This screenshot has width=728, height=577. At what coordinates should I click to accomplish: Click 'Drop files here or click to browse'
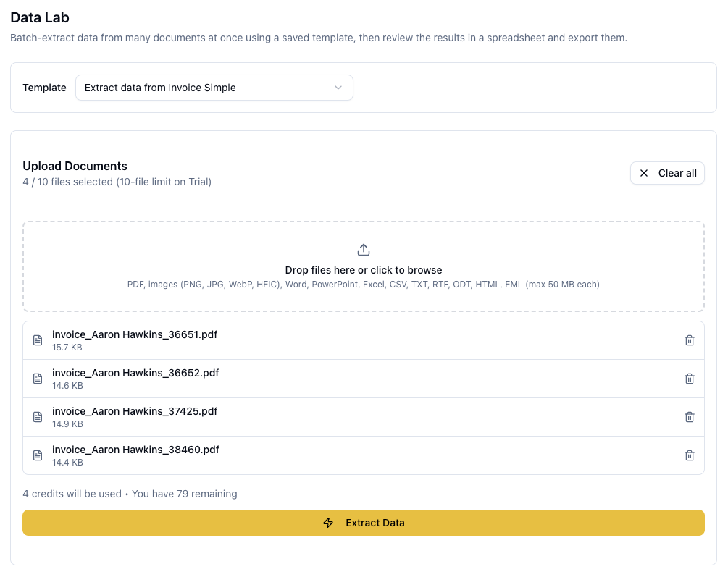364,270
